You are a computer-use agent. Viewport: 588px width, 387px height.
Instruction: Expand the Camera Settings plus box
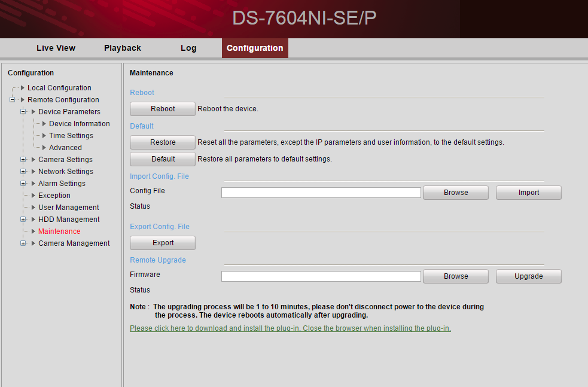coord(23,159)
